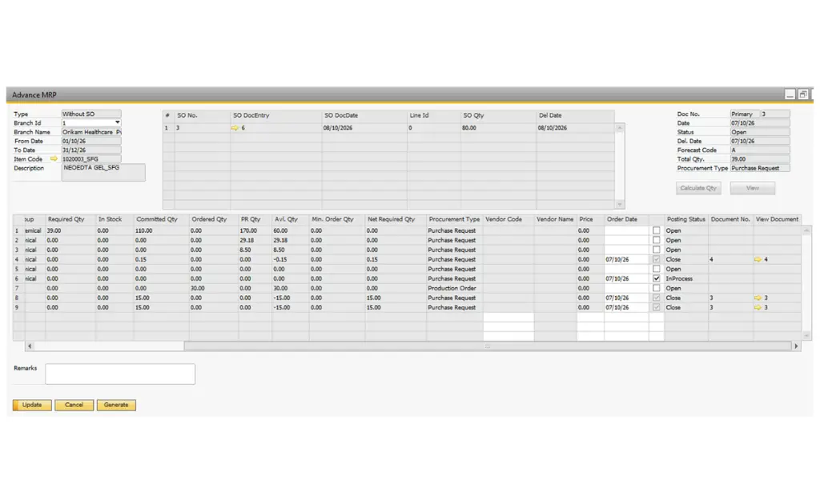This screenshot has width=820, height=504.
Task: Select the -0.15 Avl. Qty cell
Action: point(290,259)
